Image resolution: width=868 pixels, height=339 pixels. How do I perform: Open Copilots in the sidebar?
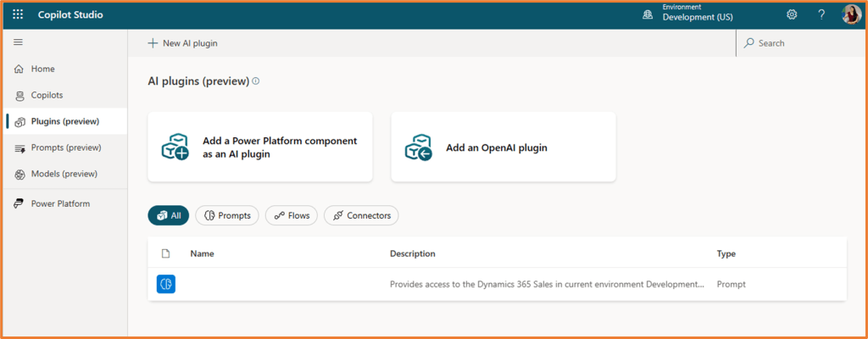[x=47, y=95]
